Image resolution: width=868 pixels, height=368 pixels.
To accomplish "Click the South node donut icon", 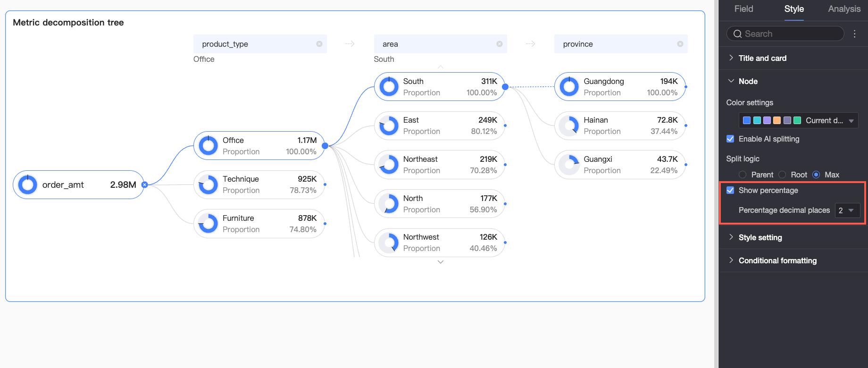I will pyautogui.click(x=389, y=87).
